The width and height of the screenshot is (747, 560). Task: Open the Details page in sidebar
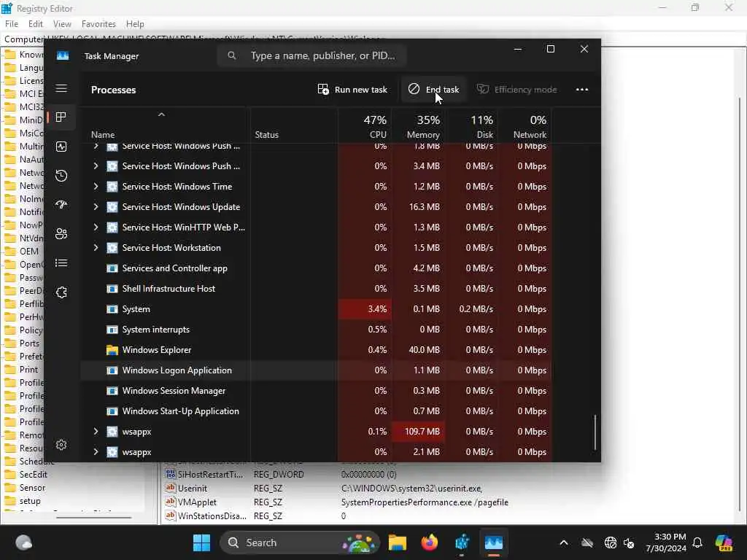pos(61,262)
